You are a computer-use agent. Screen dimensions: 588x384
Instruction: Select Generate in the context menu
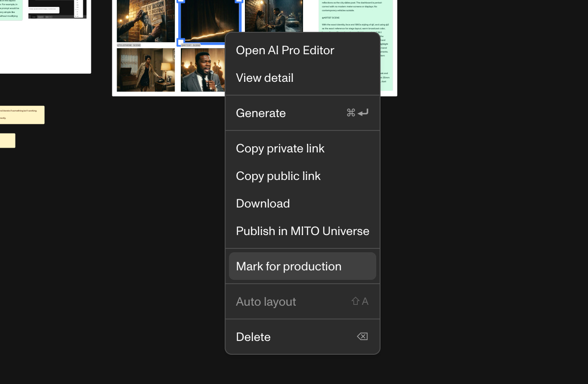click(x=302, y=113)
